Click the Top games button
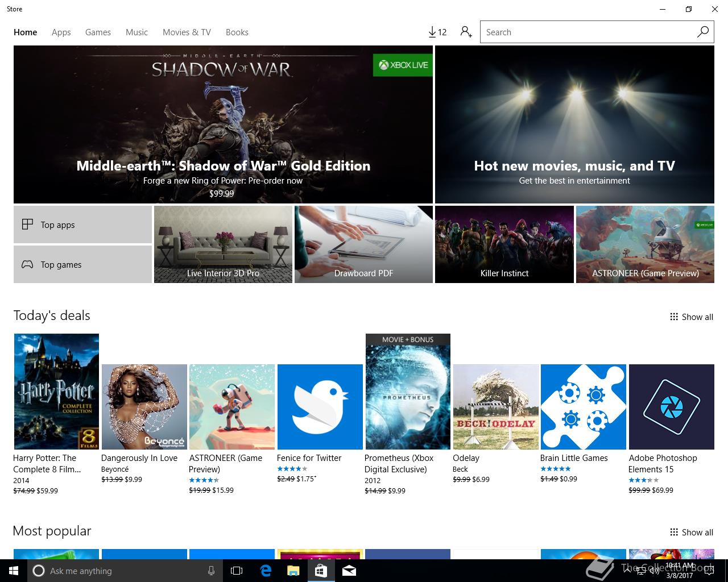Viewport: 728px width, 582px height. coord(82,264)
